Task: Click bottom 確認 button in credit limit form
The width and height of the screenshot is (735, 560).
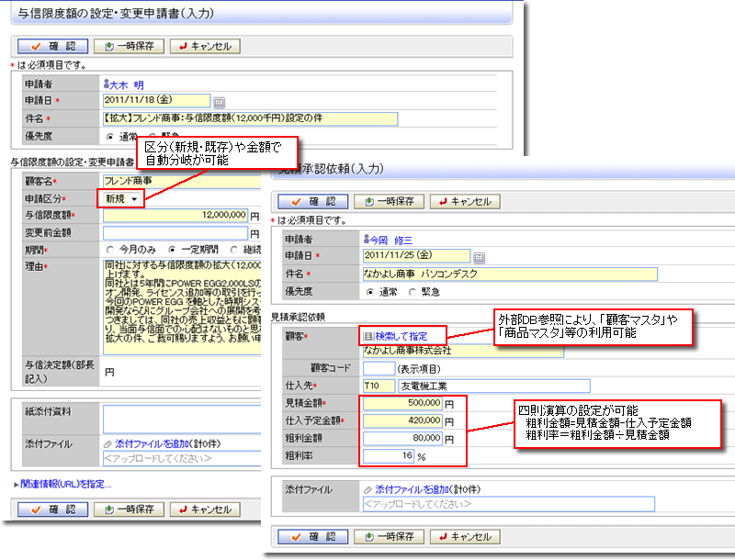Action: tap(52, 510)
